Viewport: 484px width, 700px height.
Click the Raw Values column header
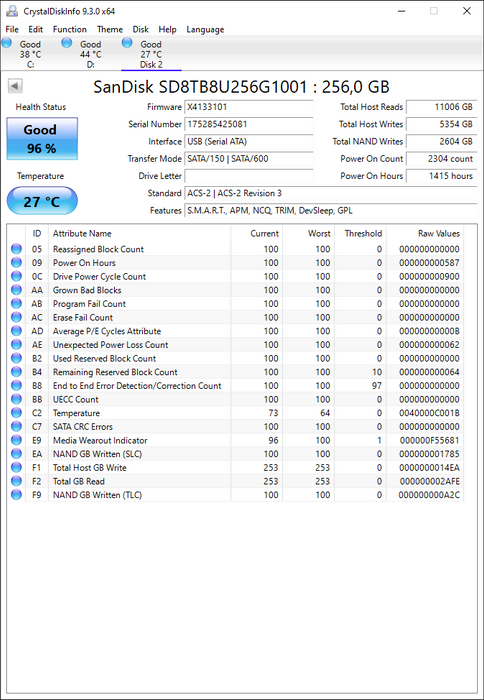click(425, 233)
